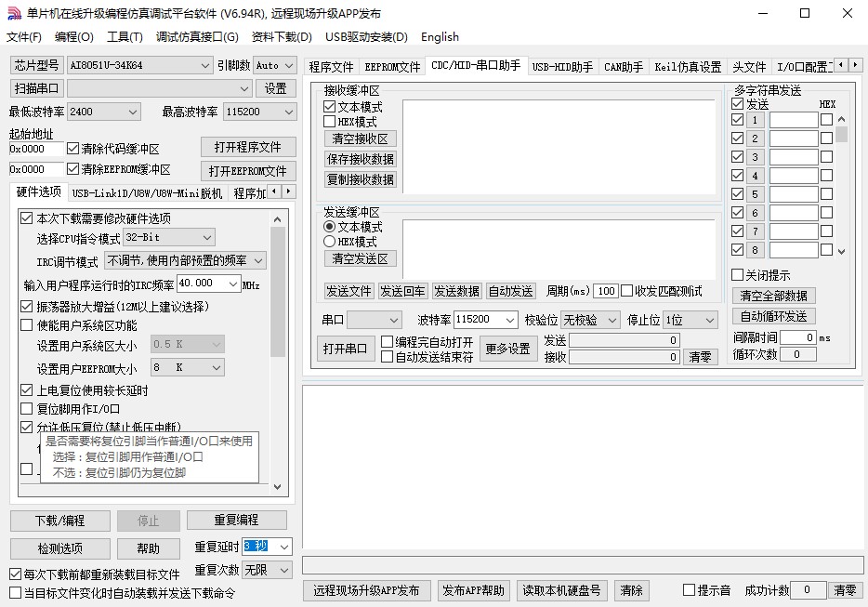The width and height of the screenshot is (868, 607).
Task: Switch to the CAN助手 tab
Action: point(624,67)
